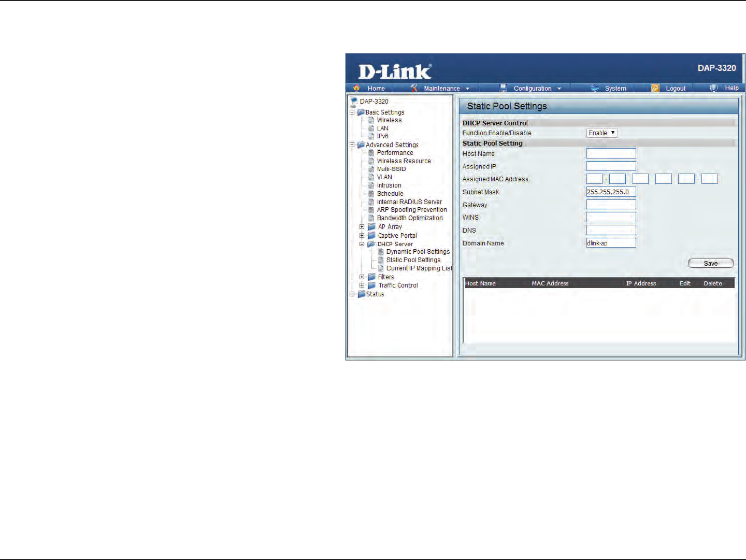Click the fourth Assigned MAC Address octet box
This screenshot has height=560, width=746.
point(663,179)
